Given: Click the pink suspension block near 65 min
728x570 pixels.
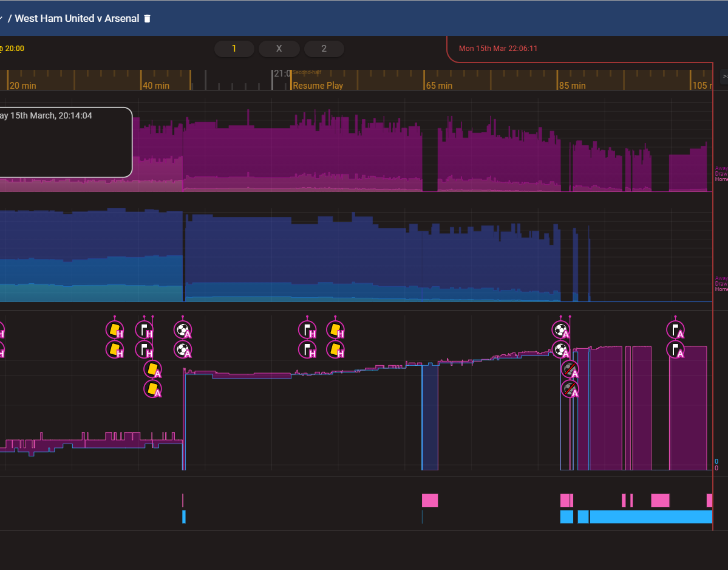Looking at the screenshot, I should point(430,500).
